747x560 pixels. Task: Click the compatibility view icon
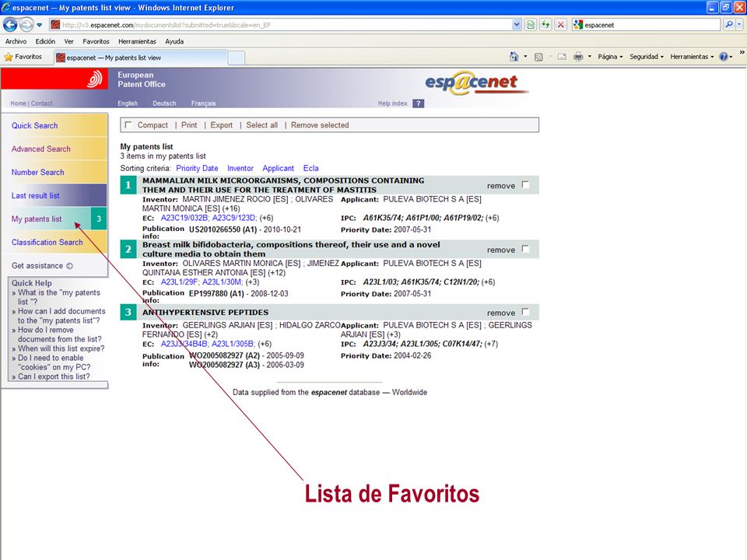click(x=530, y=25)
